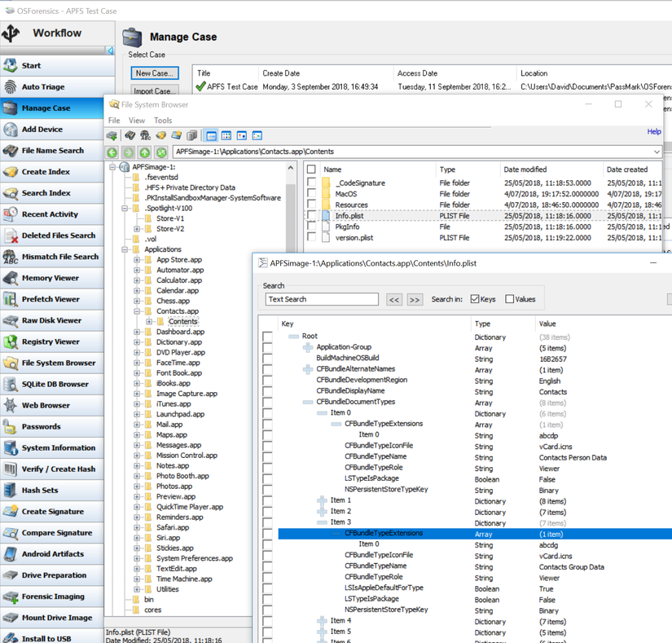672x643 pixels.
Task: Check the version.plist file checkbox
Action: tap(312, 237)
